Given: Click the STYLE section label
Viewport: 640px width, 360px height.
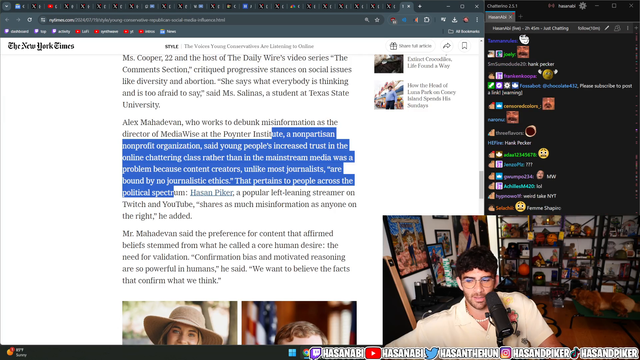Looking at the screenshot, I should pyautogui.click(x=171, y=47).
